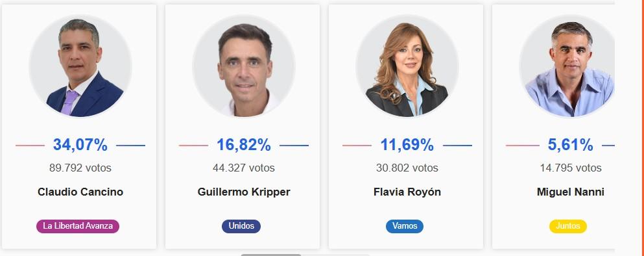Click the 5,61% percentage figure

click(571, 145)
